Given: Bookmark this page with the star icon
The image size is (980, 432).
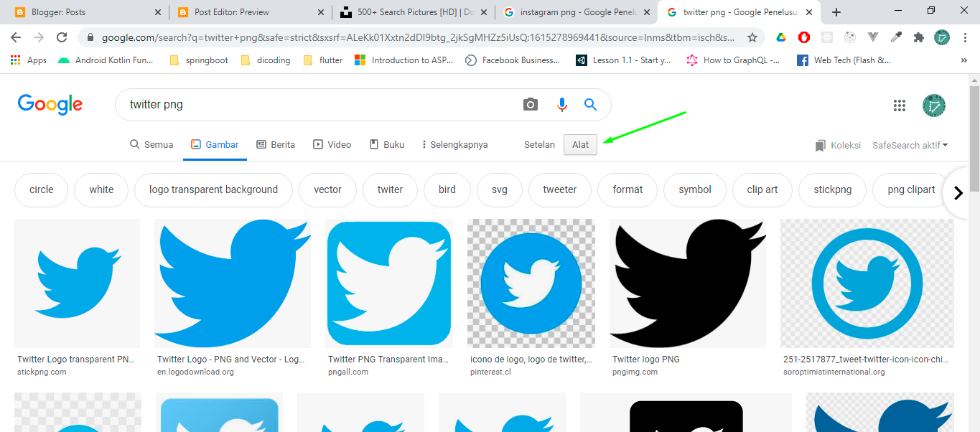Looking at the screenshot, I should coord(752,37).
